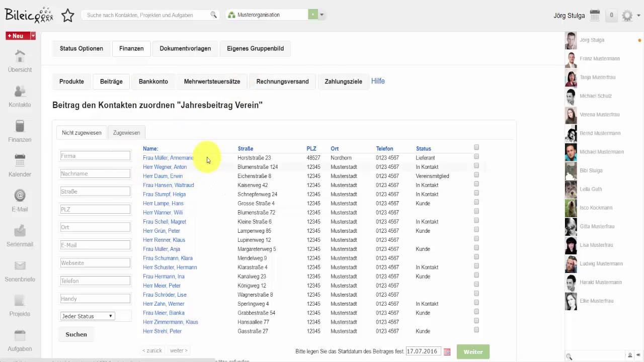This screenshot has width=644, height=362.
Task: Switch to the Status Optionen tab
Action: click(82, 49)
